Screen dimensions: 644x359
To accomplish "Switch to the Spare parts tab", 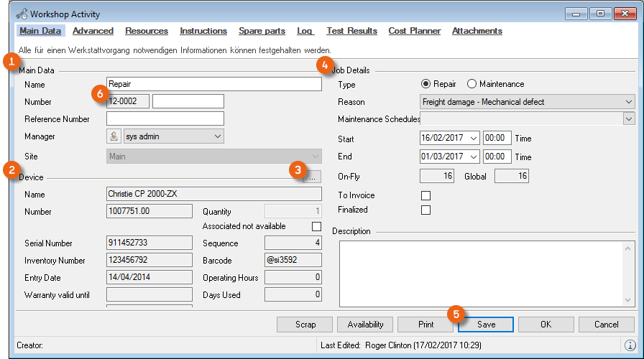I will [x=261, y=31].
